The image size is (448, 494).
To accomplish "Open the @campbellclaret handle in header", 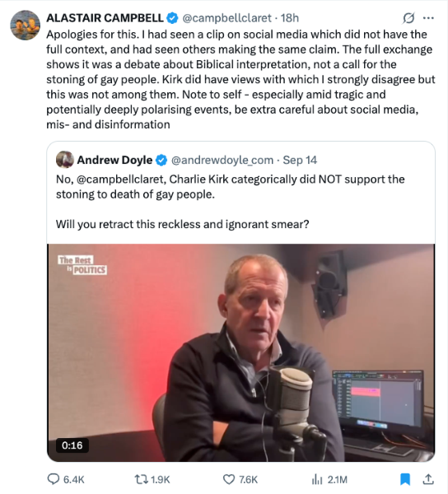I will click(x=226, y=18).
